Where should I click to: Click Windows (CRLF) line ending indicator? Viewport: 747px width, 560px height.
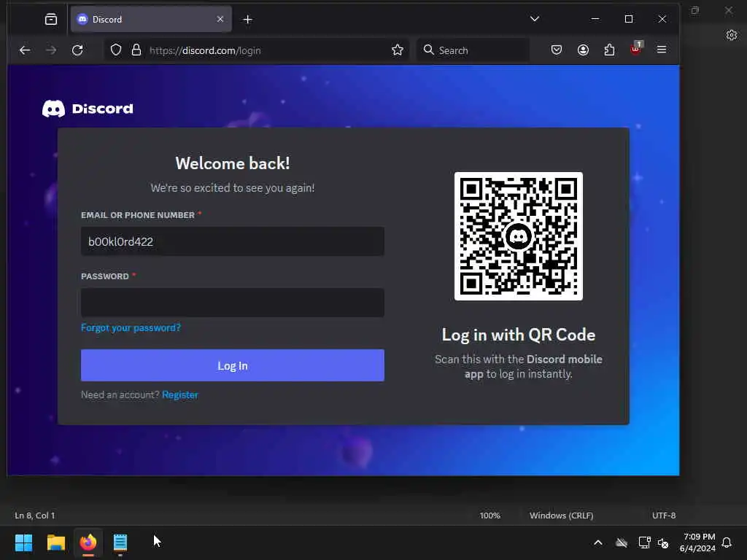561,516
